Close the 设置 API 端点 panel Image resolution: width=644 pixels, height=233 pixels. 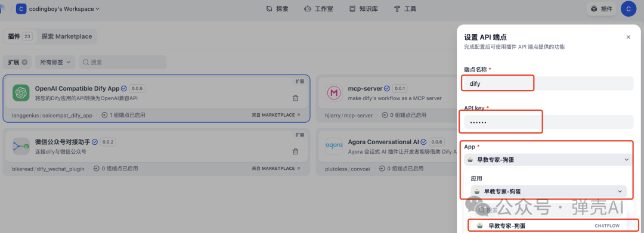(x=628, y=37)
